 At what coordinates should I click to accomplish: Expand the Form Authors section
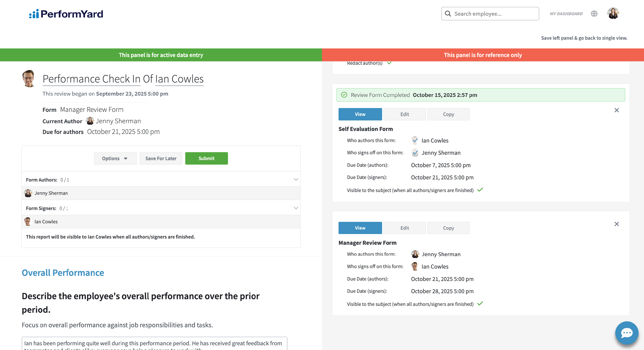[296, 180]
